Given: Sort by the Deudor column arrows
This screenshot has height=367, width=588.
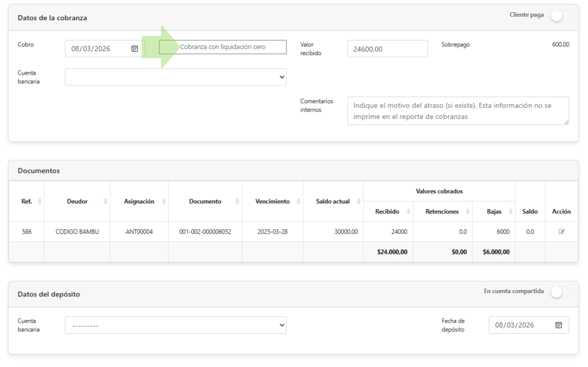Looking at the screenshot, I should [106, 202].
